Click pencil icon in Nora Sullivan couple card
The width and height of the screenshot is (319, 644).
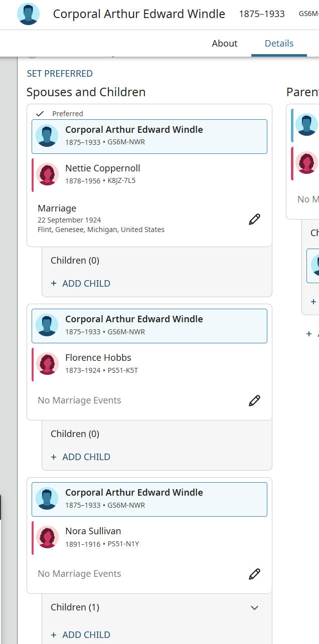(x=255, y=574)
